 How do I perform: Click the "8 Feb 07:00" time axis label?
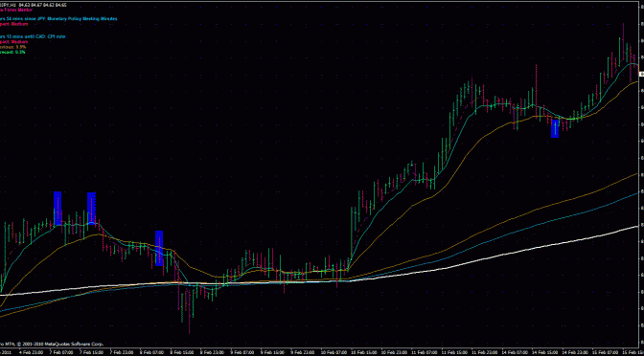point(151,352)
